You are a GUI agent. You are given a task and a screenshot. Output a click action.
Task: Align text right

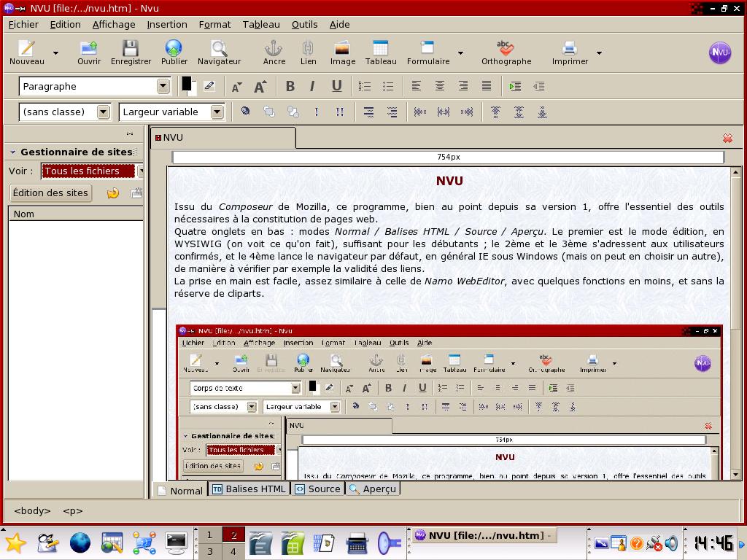(x=463, y=86)
